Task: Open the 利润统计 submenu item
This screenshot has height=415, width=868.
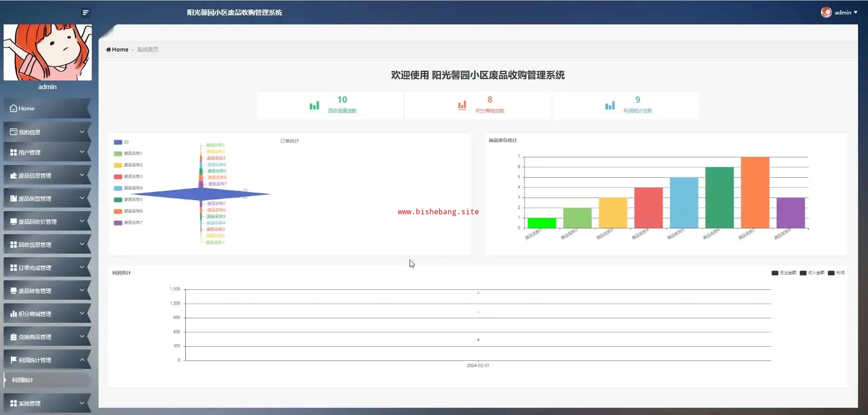Action: click(47, 380)
